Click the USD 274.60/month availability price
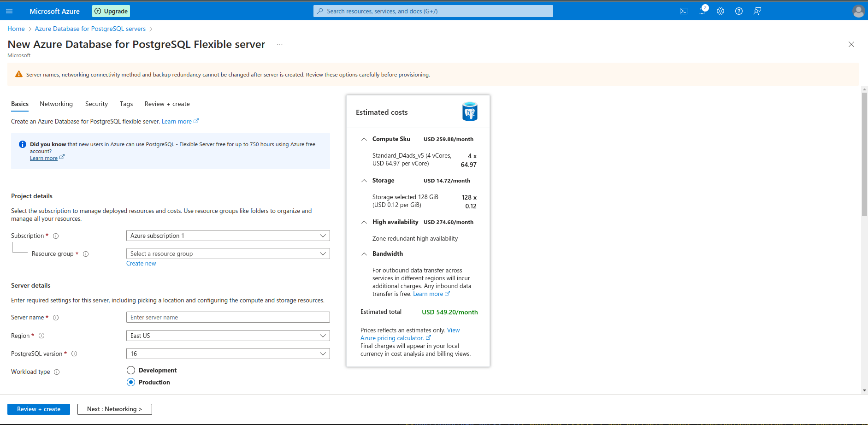Screen dimensions: 868x425 [x=449, y=222]
